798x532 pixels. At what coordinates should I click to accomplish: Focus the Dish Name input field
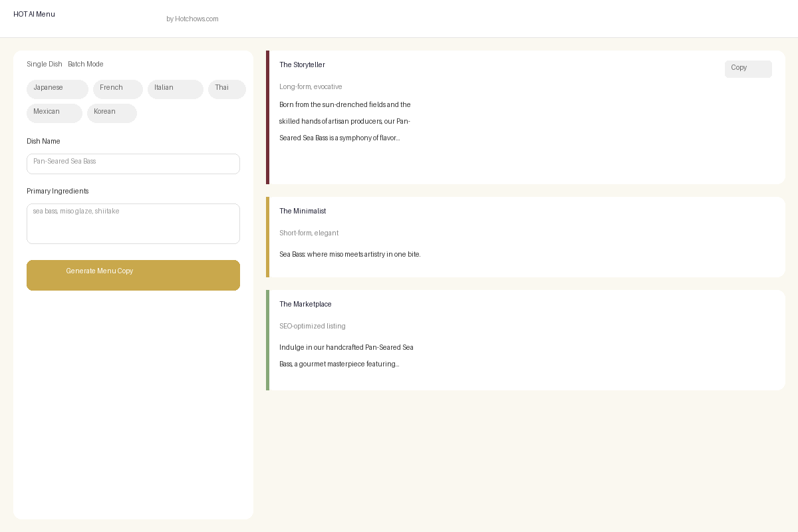133,164
